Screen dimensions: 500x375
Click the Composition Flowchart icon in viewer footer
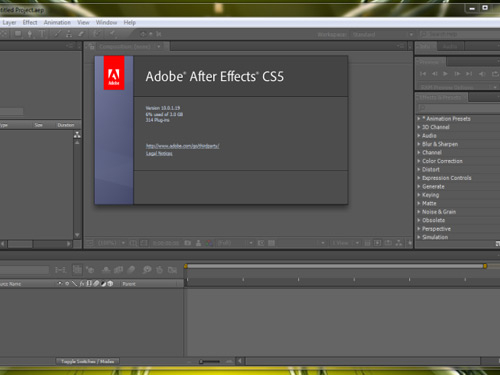pos(399,243)
